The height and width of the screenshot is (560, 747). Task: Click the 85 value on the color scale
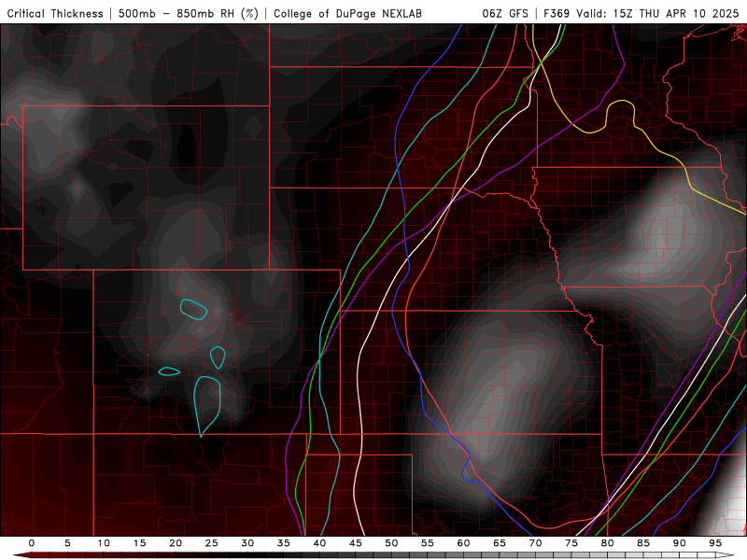tap(643, 543)
